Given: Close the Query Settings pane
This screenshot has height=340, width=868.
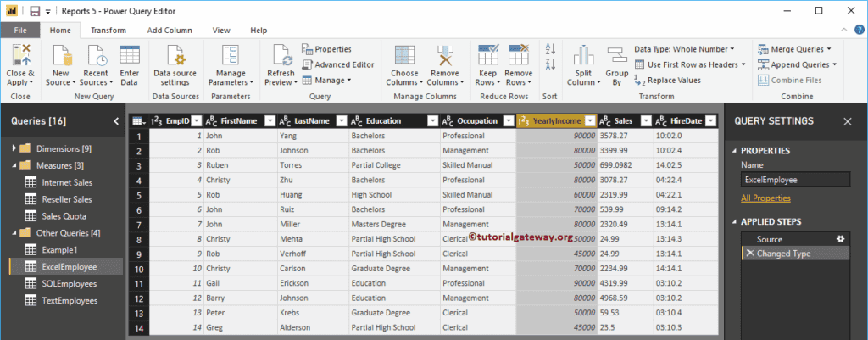Looking at the screenshot, I should point(848,122).
